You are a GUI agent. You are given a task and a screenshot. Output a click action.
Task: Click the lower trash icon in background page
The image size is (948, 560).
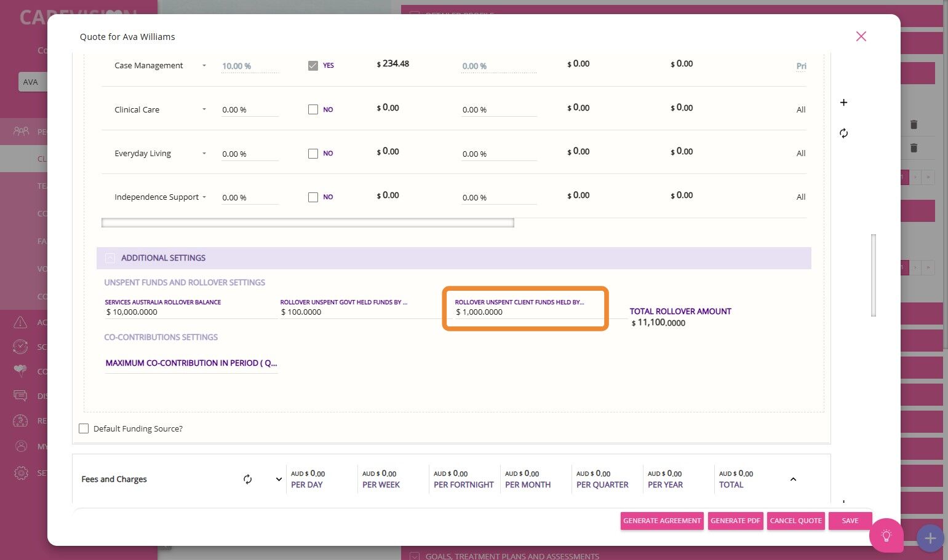coord(914,148)
